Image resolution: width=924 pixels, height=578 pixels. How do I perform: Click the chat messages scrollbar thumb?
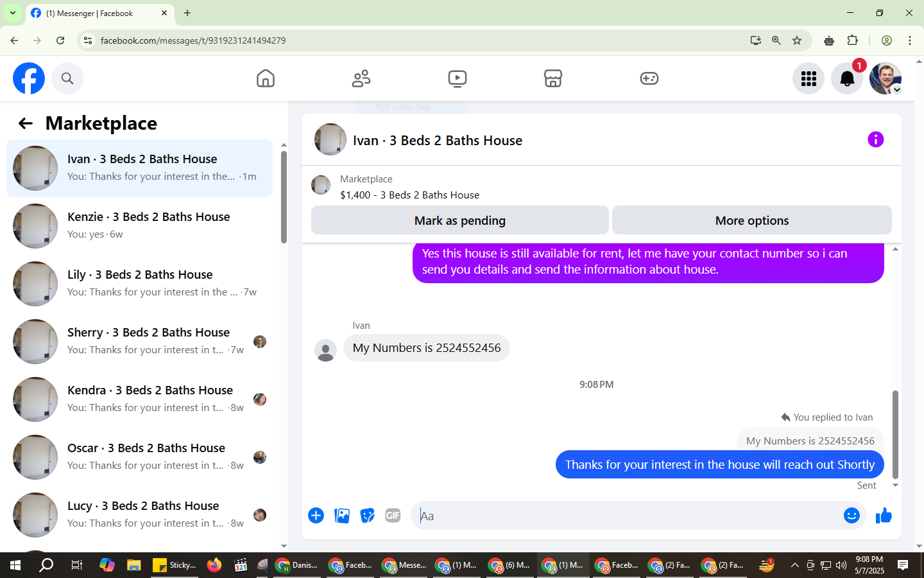[895, 434]
